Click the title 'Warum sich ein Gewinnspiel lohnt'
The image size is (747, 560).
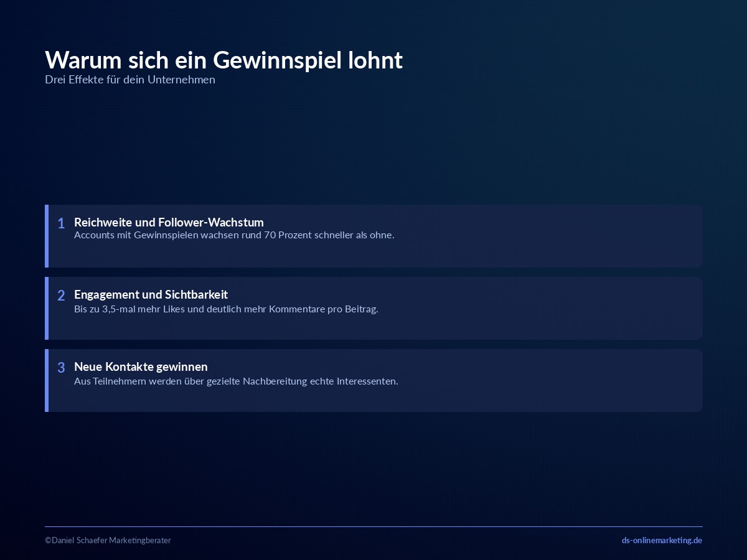pyautogui.click(x=224, y=60)
